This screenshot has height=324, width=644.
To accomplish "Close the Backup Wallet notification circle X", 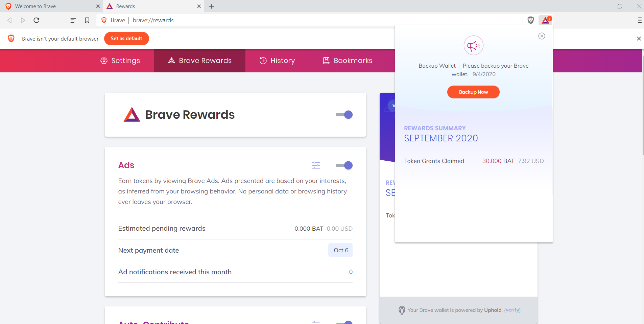I will (542, 36).
